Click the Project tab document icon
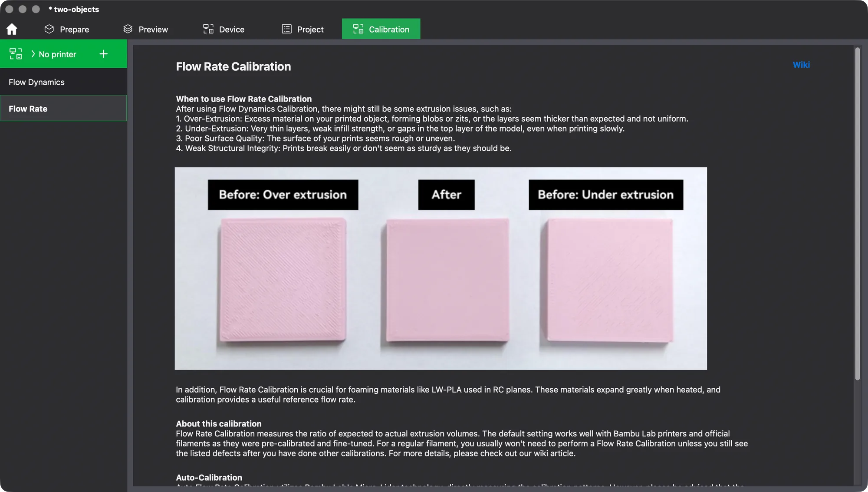The width and height of the screenshot is (868, 492). pyautogui.click(x=286, y=29)
